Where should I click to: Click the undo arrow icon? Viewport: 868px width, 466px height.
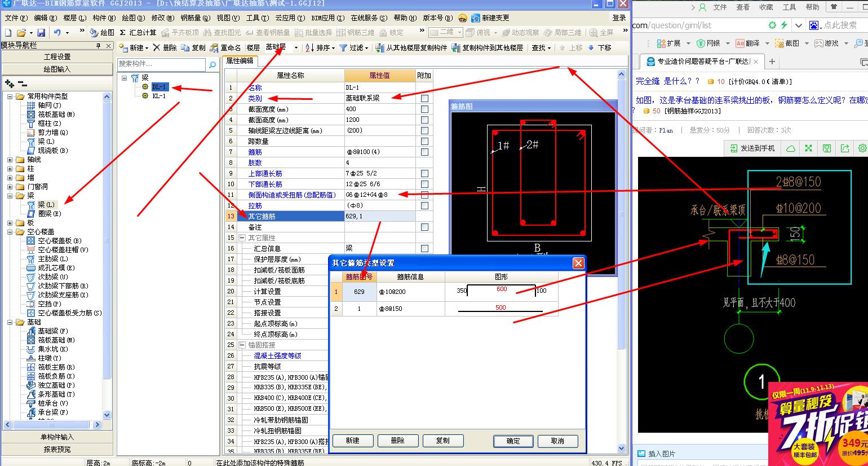pos(57,33)
